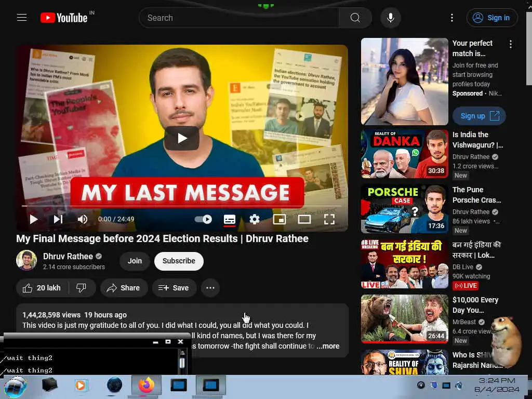Open the system tray volume icon
This screenshot has width=532, height=399.
pyautogui.click(x=459, y=385)
